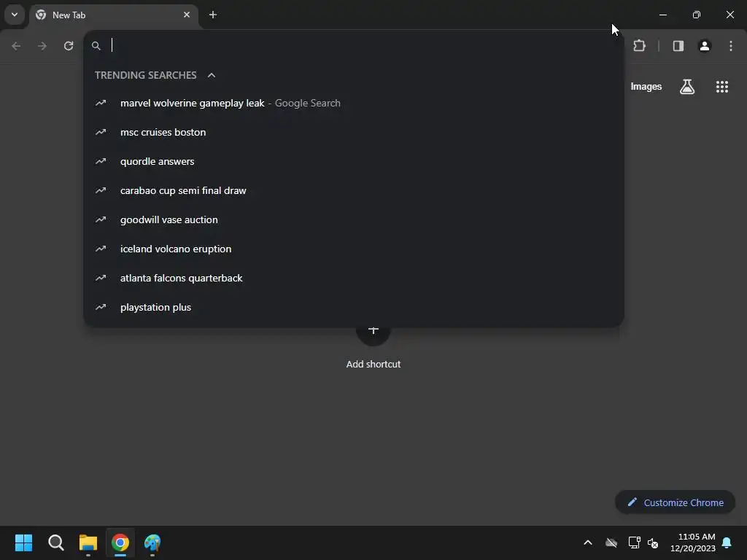The image size is (747, 560).
Task: Select suggestion quordle answers
Action: click(x=354, y=161)
